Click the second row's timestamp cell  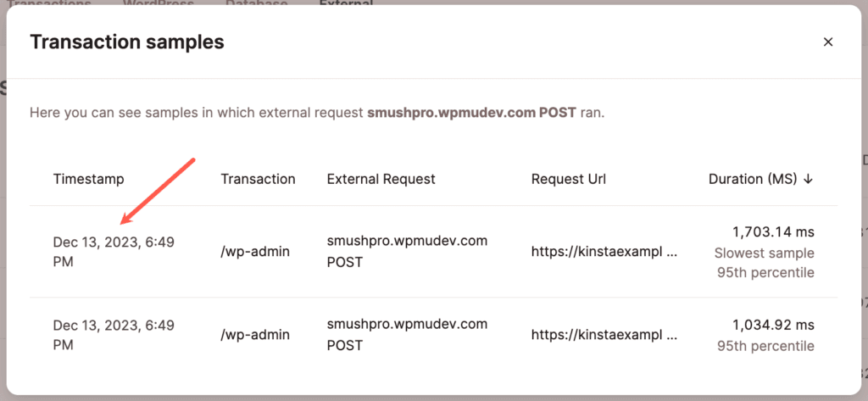pos(114,335)
